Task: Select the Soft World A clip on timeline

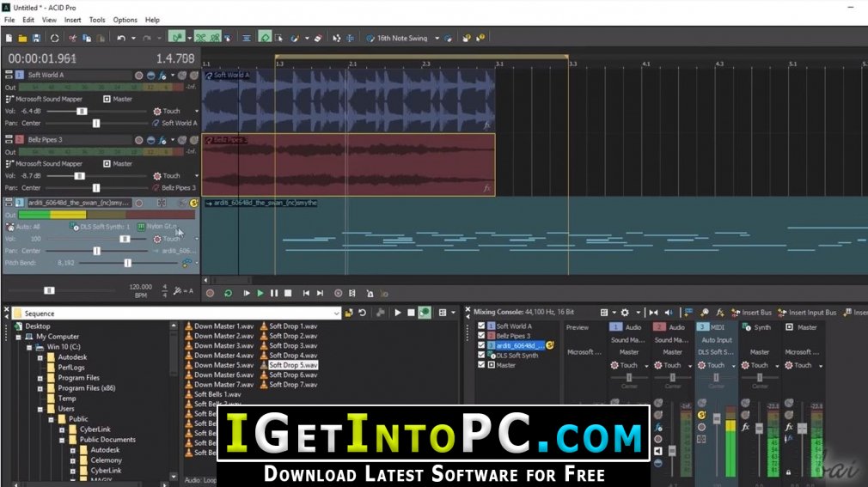Action: pos(349,100)
